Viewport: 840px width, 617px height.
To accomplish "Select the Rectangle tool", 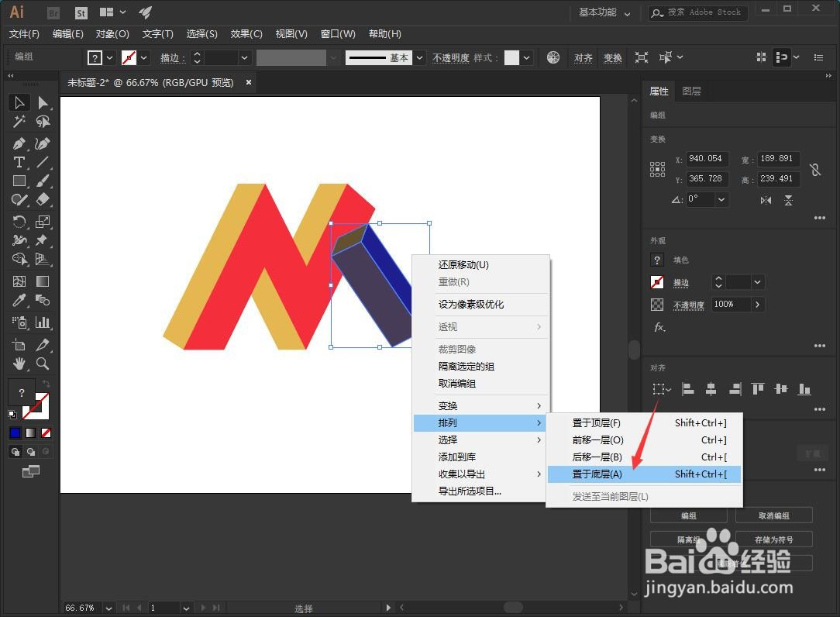I will tap(19, 181).
